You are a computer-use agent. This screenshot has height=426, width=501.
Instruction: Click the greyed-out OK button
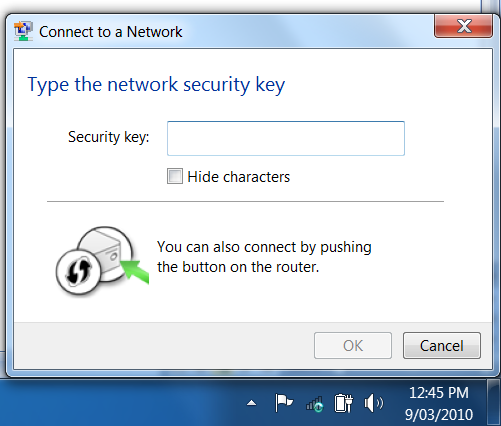(x=353, y=345)
